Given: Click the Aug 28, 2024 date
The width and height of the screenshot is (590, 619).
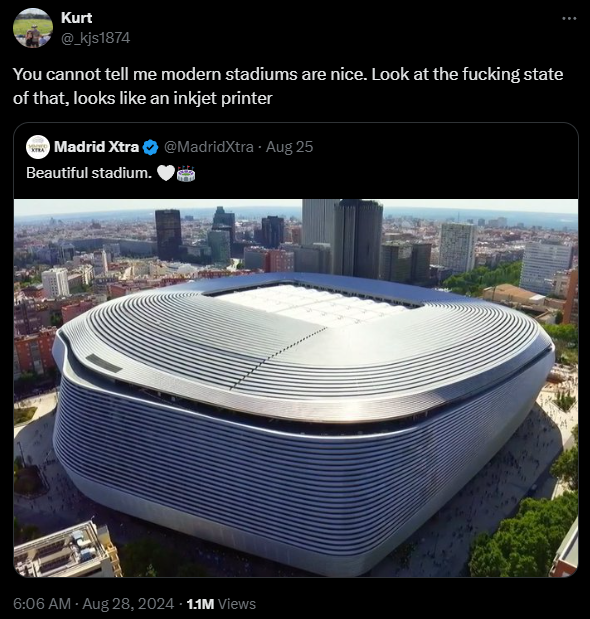Looking at the screenshot, I should click(128, 604).
